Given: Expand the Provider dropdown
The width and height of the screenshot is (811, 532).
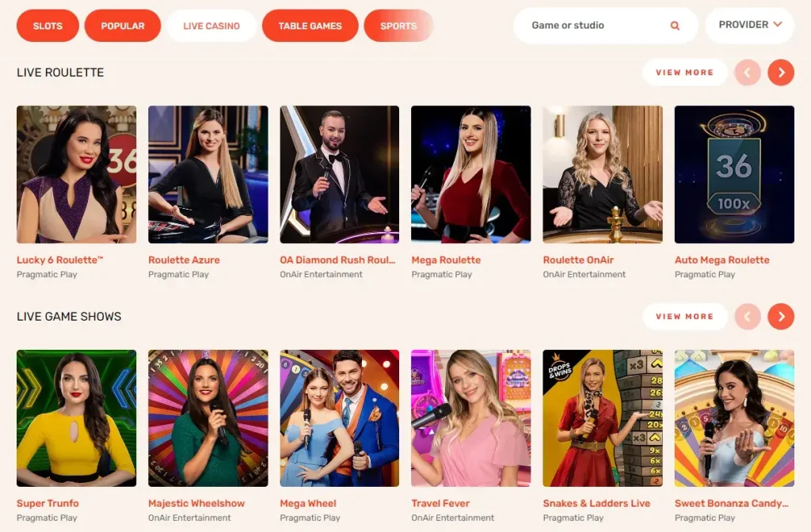Looking at the screenshot, I should pyautogui.click(x=749, y=25).
